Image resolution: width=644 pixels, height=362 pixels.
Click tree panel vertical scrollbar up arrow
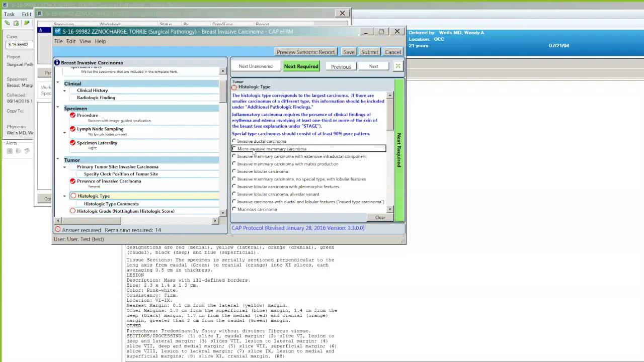coord(223,71)
